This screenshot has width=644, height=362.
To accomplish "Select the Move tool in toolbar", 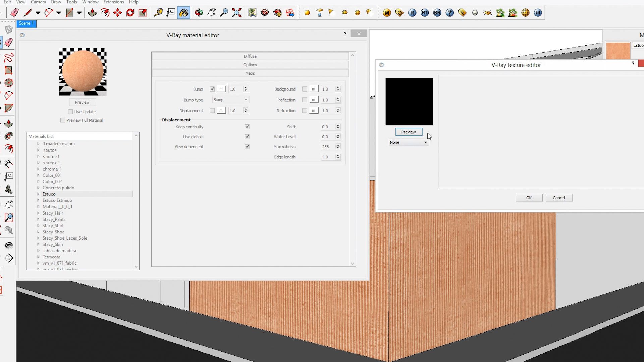I will pos(118,13).
